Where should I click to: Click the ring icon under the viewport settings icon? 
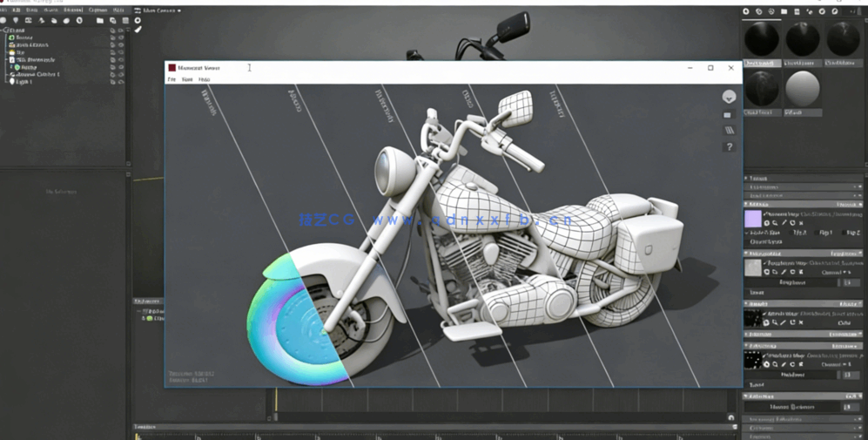(138, 21)
